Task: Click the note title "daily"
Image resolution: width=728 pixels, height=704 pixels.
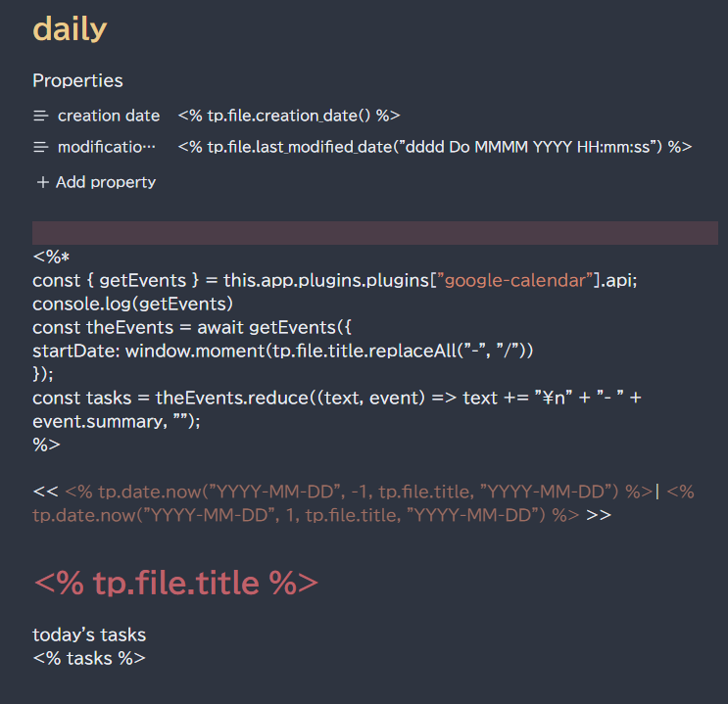Action: [x=70, y=29]
